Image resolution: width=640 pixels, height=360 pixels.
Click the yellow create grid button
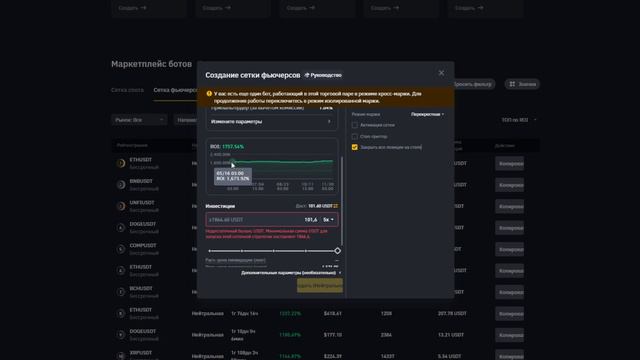(320, 286)
